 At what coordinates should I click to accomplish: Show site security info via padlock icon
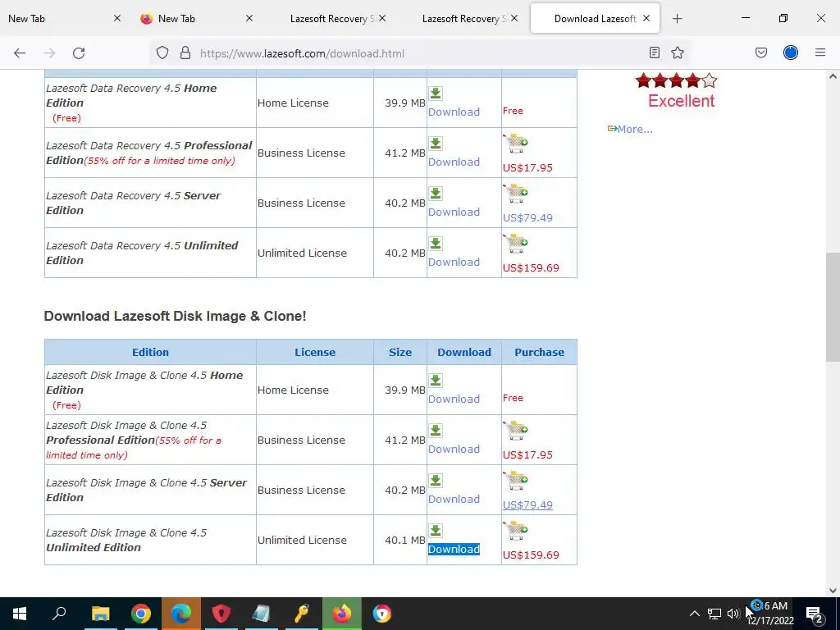pos(185,53)
